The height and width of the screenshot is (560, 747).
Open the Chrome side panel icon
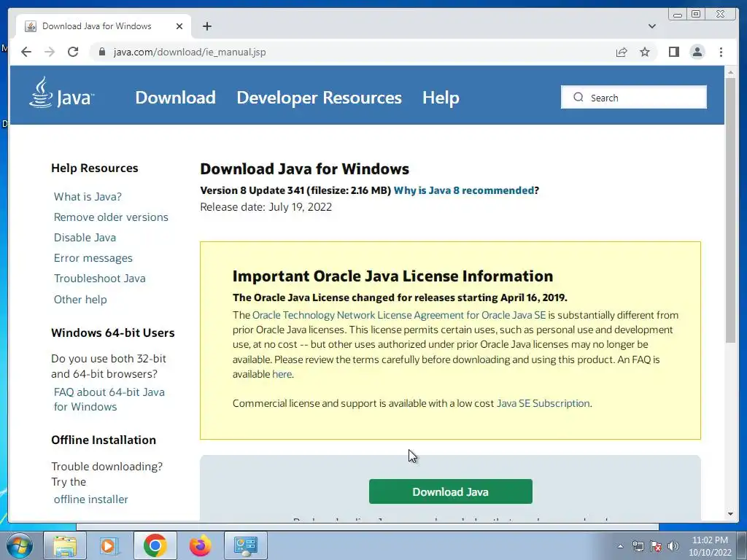(x=673, y=52)
